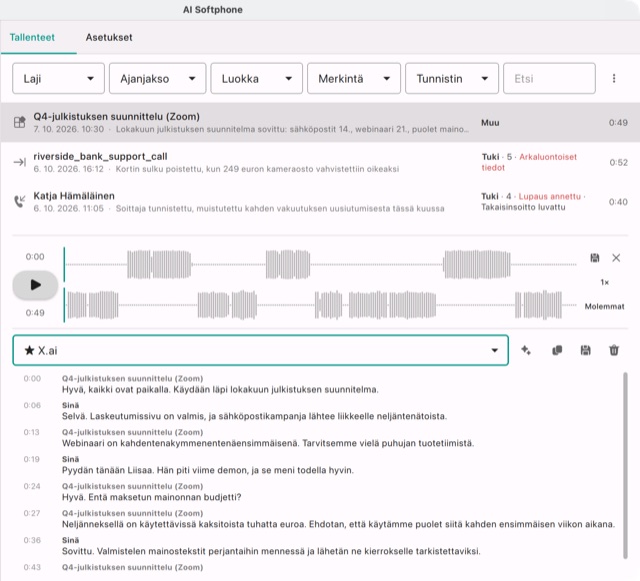Copy the transcript with the copy icon

(x=557, y=350)
